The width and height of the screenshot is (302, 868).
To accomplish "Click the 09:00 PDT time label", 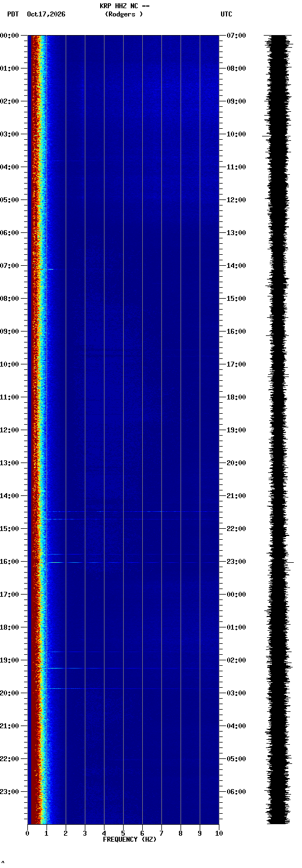I will click(9, 332).
